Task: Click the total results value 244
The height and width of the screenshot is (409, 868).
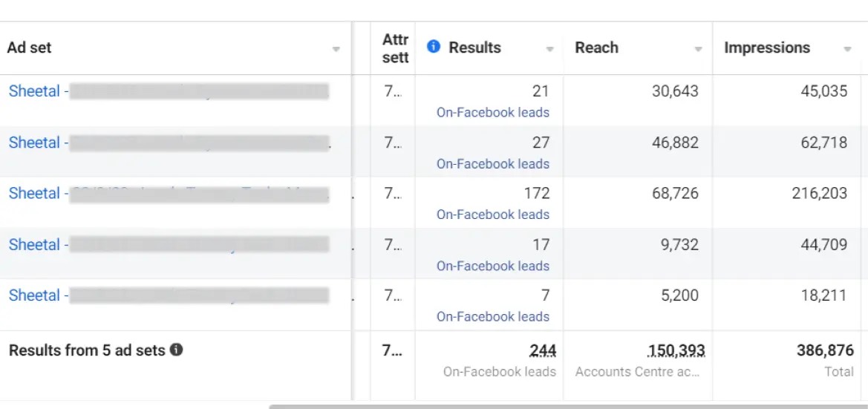Action: [543, 350]
